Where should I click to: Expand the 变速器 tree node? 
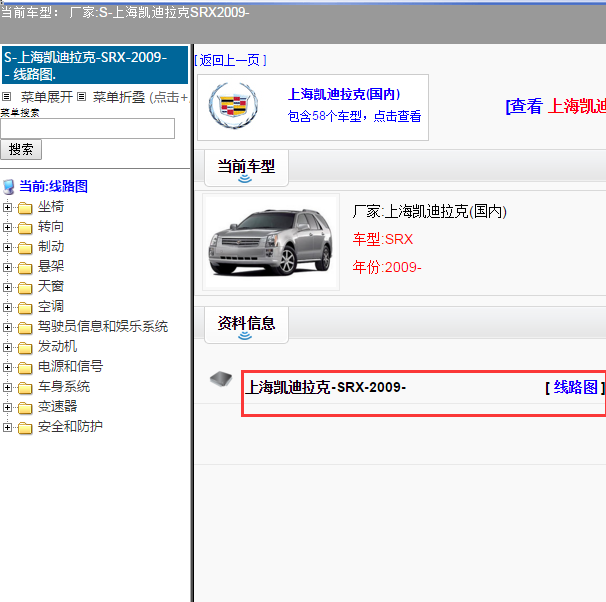point(7,407)
